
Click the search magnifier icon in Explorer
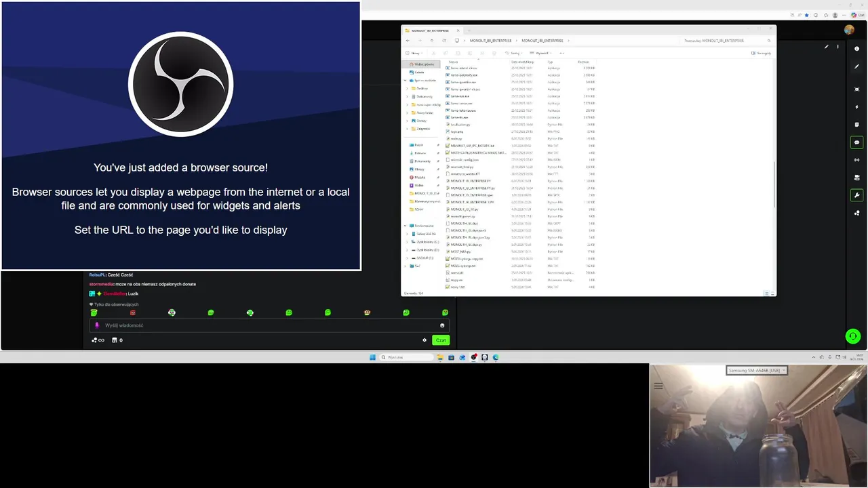pyautogui.click(x=769, y=41)
